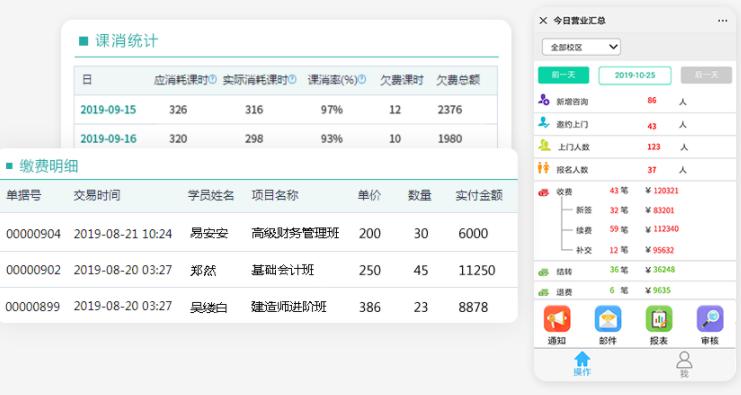Click the 续费 sub-item row
Image resolution: width=741 pixels, height=395 pixels.
pyautogui.click(x=627, y=230)
